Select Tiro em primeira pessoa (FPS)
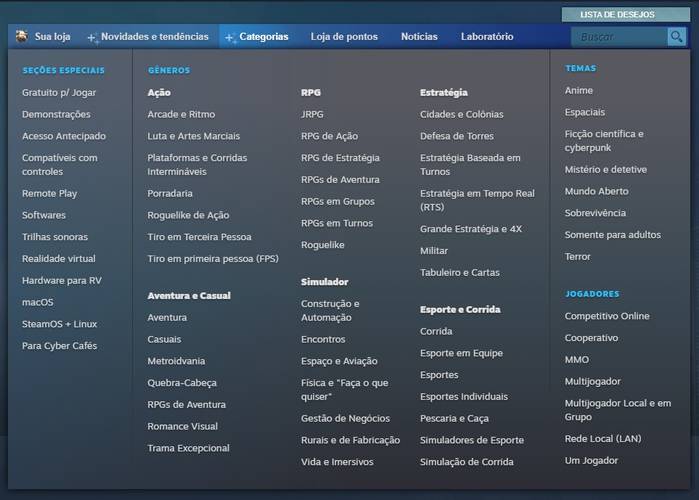This screenshot has height=500, width=699. (213, 259)
